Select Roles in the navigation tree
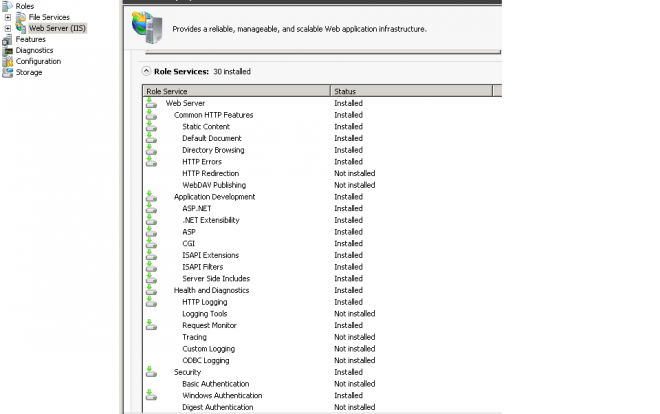Screen dimensions: 660x414 [x=25, y=6]
